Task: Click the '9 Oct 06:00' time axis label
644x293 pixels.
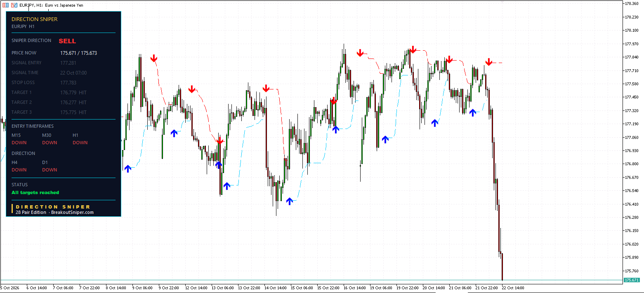Action: (142, 288)
